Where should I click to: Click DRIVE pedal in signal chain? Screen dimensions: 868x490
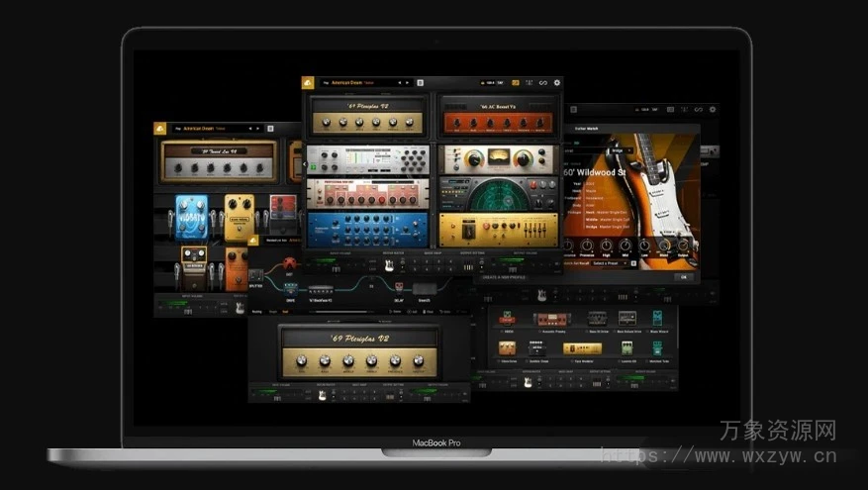coord(291,290)
